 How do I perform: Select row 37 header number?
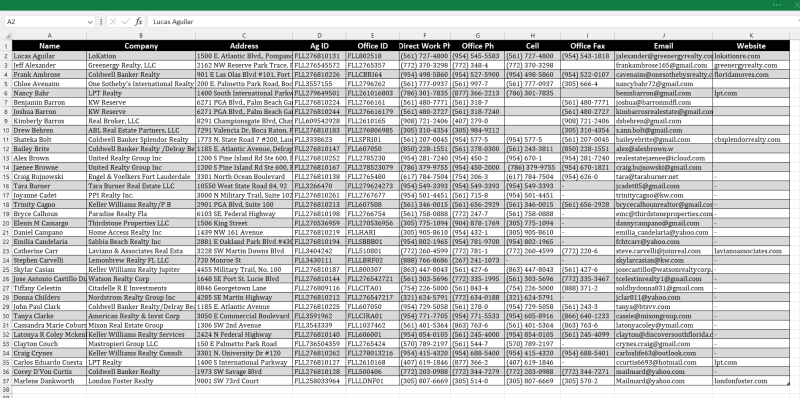(x=6, y=381)
